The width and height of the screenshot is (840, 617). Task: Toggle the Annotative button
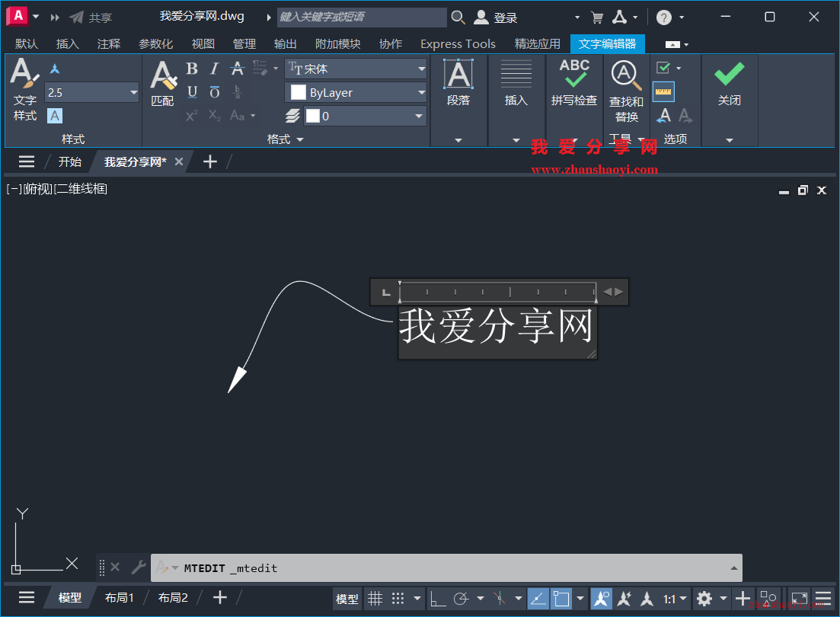pyautogui.click(x=55, y=69)
